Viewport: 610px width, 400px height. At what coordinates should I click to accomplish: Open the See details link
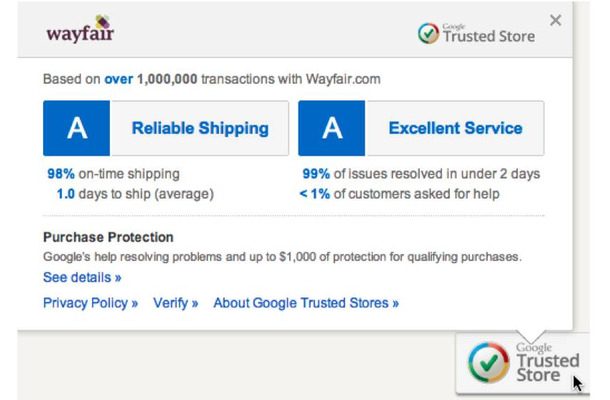click(x=82, y=277)
